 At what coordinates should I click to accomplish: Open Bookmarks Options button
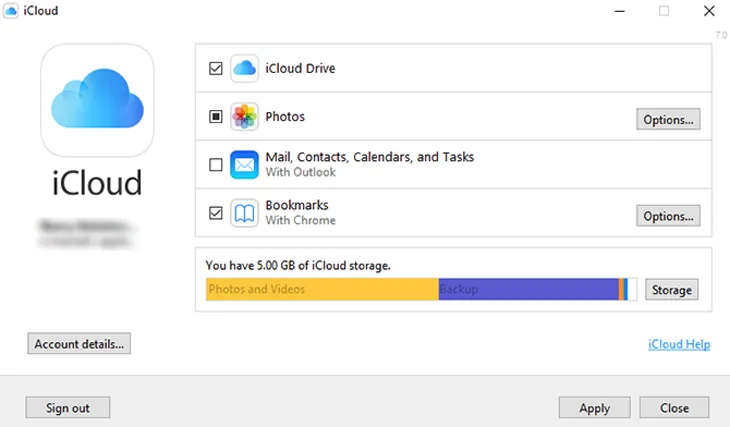[668, 216]
